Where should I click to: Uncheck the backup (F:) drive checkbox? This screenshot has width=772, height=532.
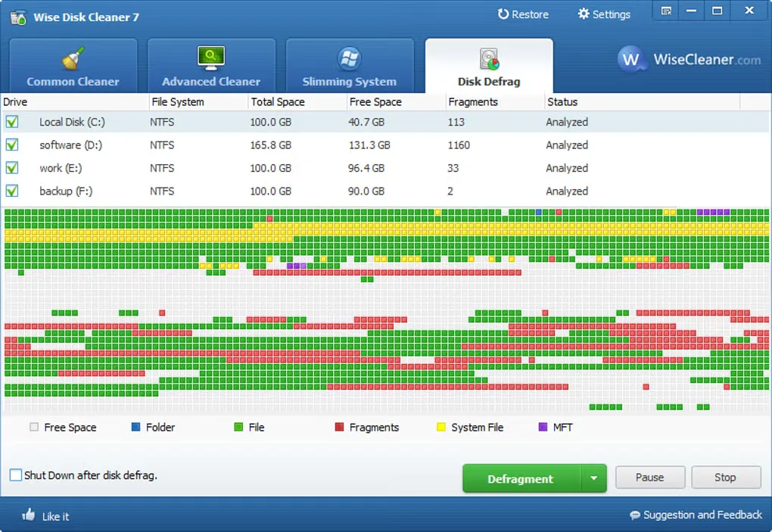click(12, 191)
